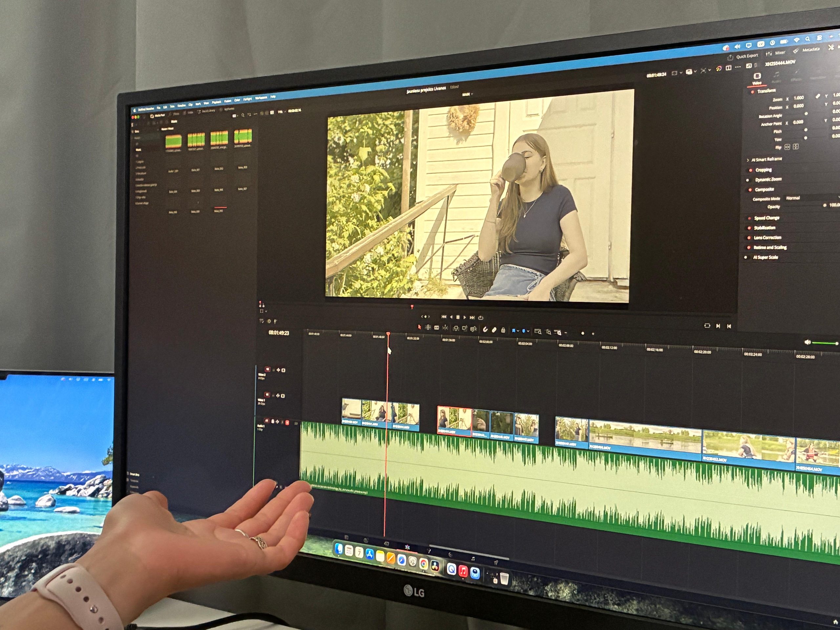The width and height of the screenshot is (840, 630).
Task: Open the MAIN timeline name dropdown
Action: [x=468, y=94]
